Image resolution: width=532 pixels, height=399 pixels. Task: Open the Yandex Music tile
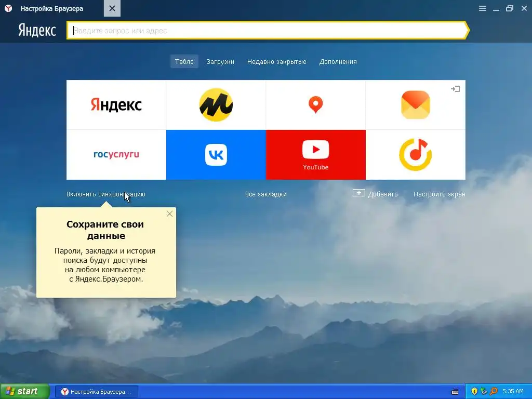(x=415, y=155)
